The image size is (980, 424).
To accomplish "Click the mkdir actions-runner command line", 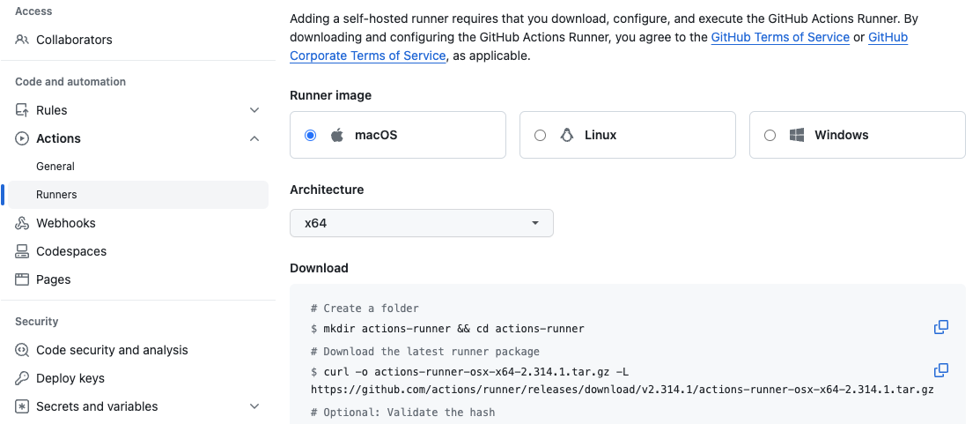I will [x=447, y=329].
